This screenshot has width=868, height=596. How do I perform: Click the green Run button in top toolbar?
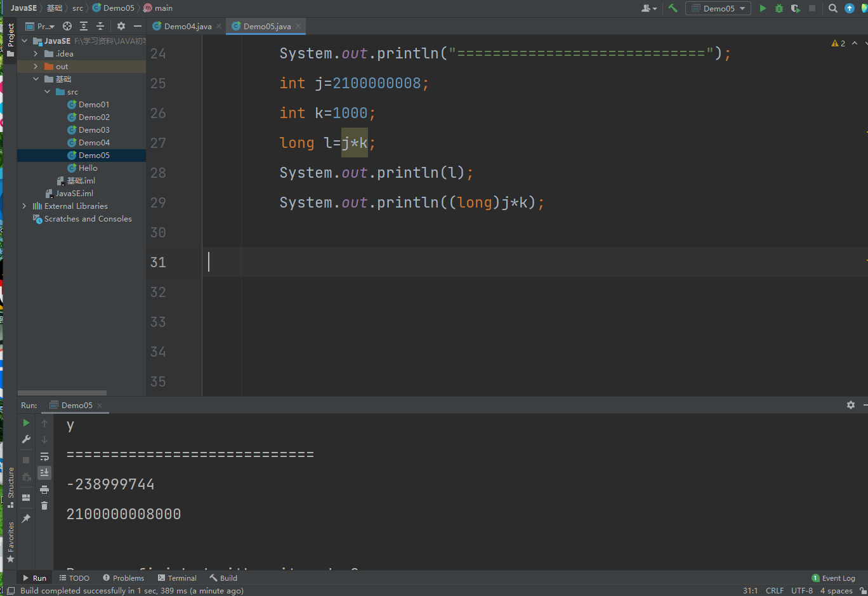[763, 8]
